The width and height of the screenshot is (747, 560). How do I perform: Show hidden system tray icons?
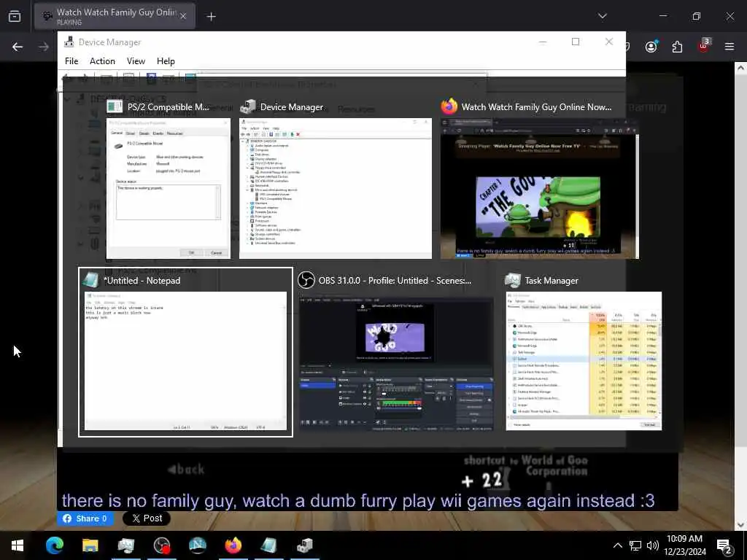pos(617,545)
